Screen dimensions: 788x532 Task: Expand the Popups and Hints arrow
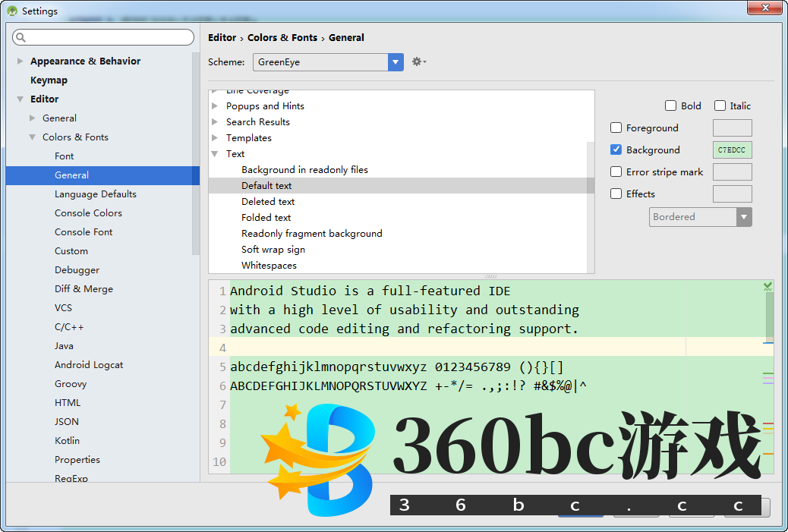tap(215, 106)
